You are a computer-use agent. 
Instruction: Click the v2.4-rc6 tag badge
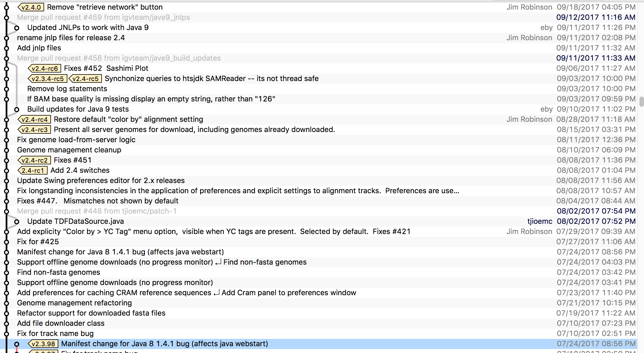coord(44,68)
